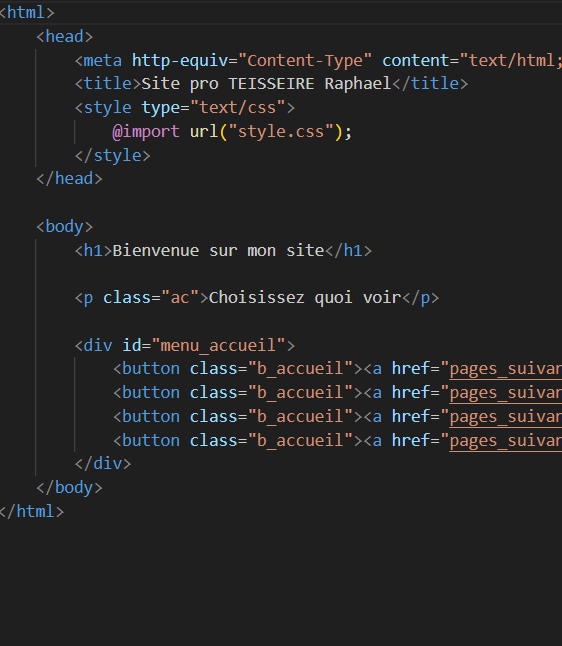This screenshot has width=562, height=646.
Task: Click the closing </head> tag
Action: point(69,178)
